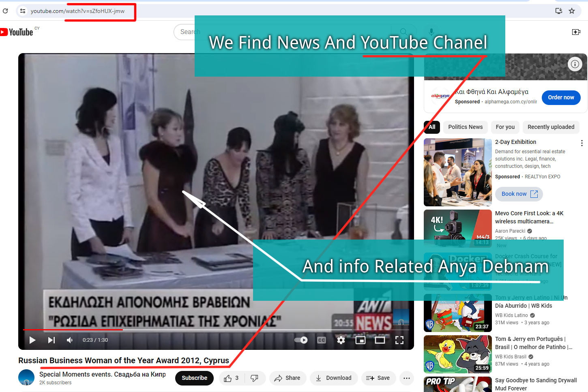Dislike the video
The height and width of the screenshot is (392, 588).
(255, 378)
